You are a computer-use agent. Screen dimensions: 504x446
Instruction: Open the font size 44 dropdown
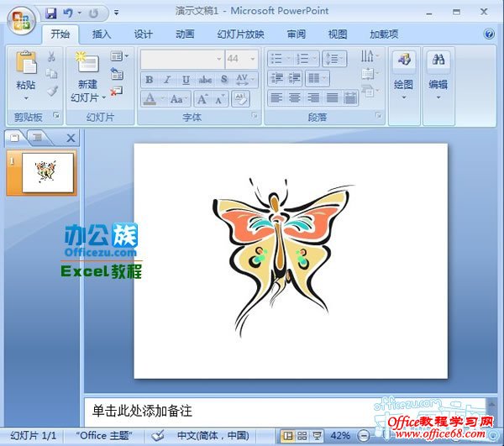point(252,59)
